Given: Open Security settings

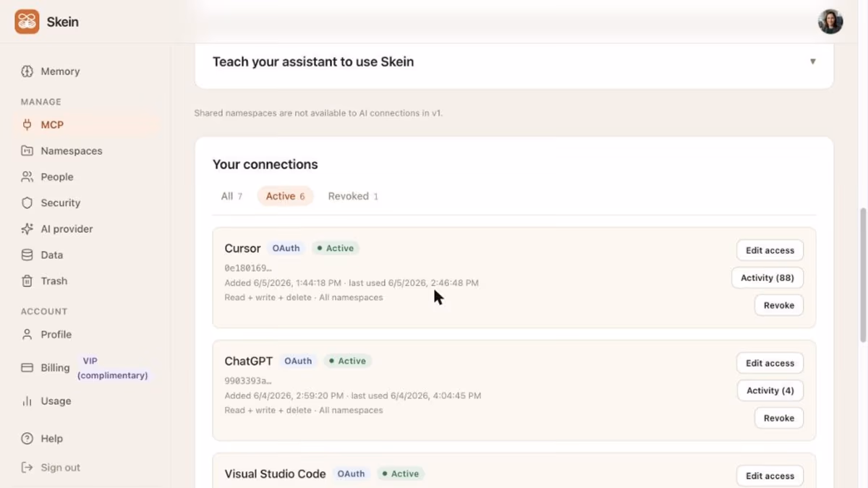Looking at the screenshot, I should click(x=61, y=203).
